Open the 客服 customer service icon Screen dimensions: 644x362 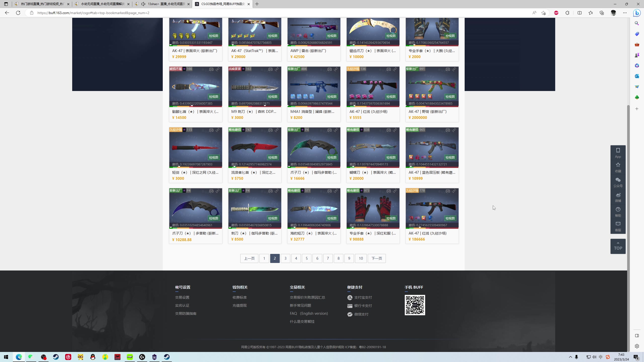pyautogui.click(x=618, y=226)
